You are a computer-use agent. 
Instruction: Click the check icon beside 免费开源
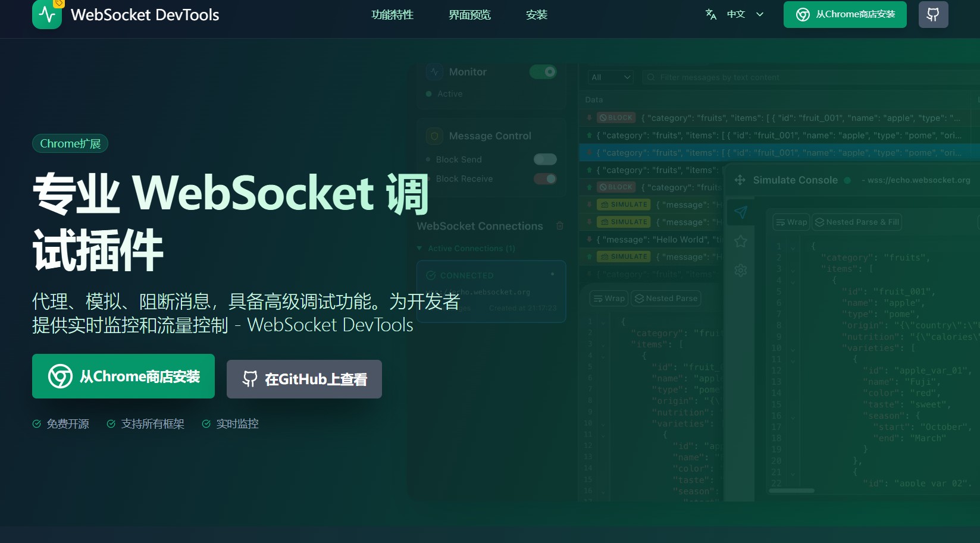click(36, 424)
